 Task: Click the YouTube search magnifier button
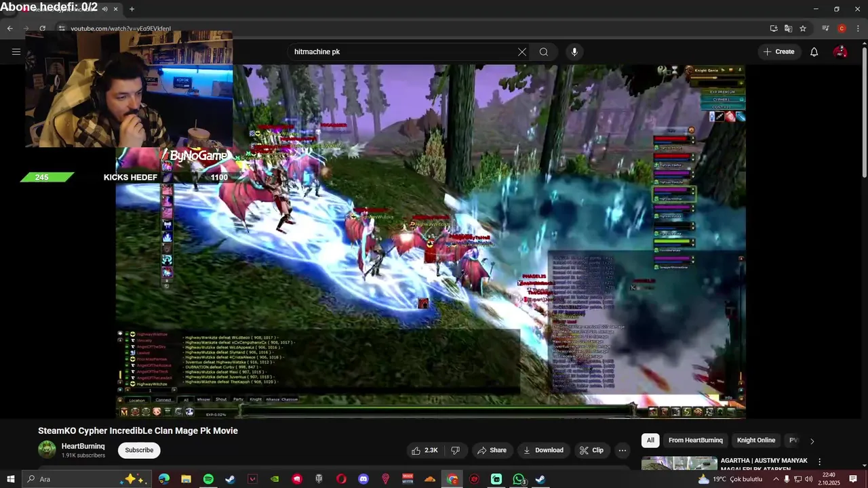[544, 52]
